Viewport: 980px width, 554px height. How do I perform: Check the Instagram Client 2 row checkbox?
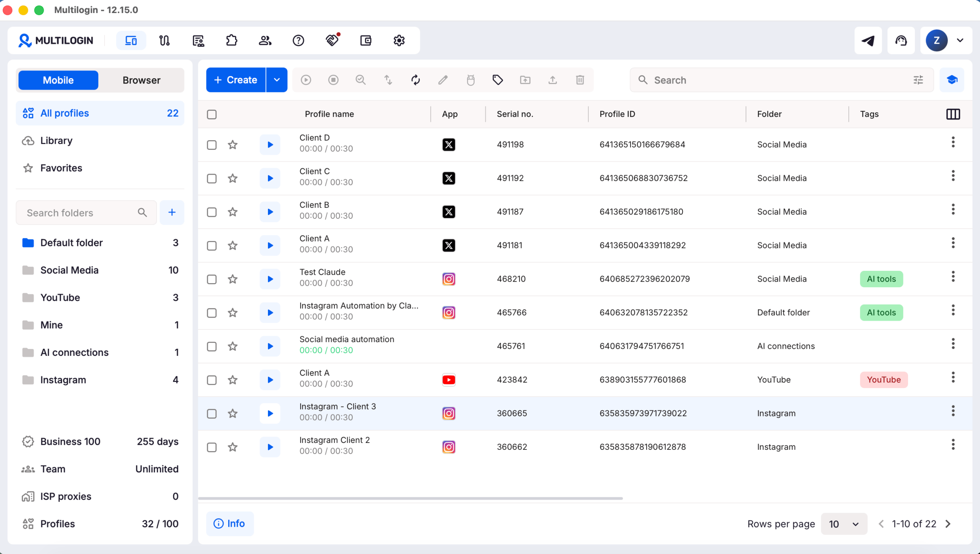point(212,447)
